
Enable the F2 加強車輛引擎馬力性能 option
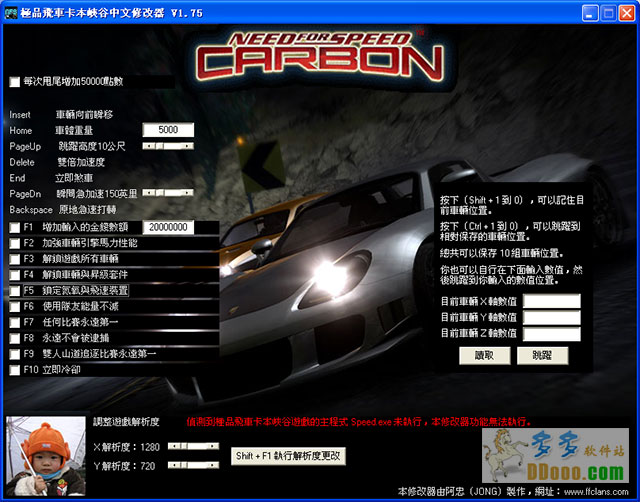click(x=15, y=243)
